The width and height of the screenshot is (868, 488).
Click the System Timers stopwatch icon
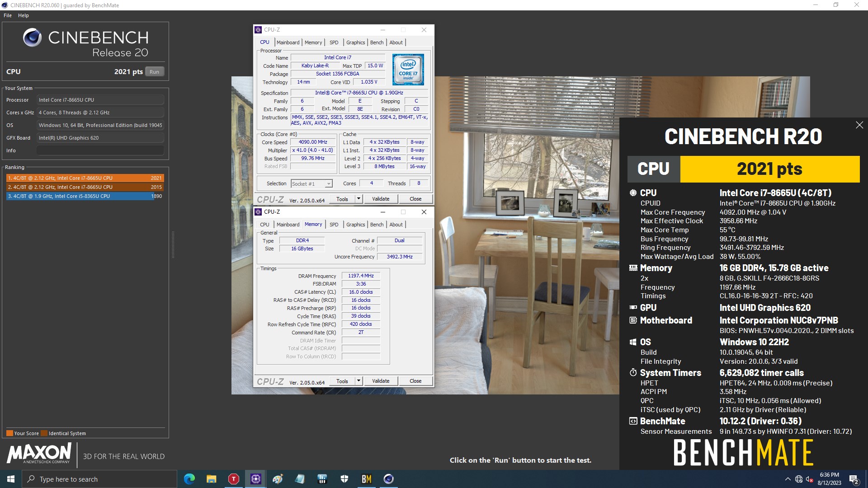pyautogui.click(x=633, y=373)
